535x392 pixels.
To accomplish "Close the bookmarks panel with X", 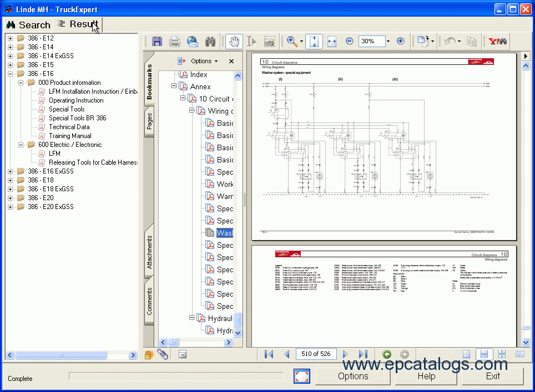I will tap(231, 61).
